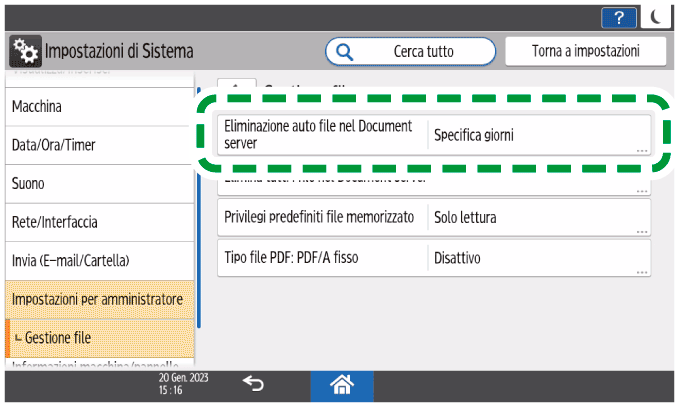Tap ellipsis on Eliminazione auto file row
This screenshot has height=404, width=679.
pos(639,150)
